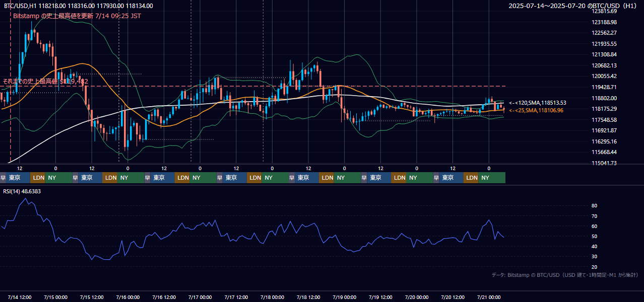Image resolution: width=644 pixels, height=302 pixels.
Task: Click price axis value 122562.27
Action: pos(604,33)
